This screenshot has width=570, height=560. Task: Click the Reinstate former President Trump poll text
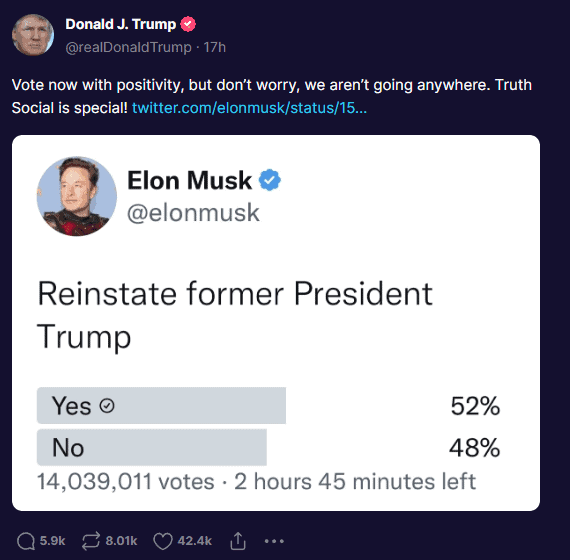click(235, 315)
